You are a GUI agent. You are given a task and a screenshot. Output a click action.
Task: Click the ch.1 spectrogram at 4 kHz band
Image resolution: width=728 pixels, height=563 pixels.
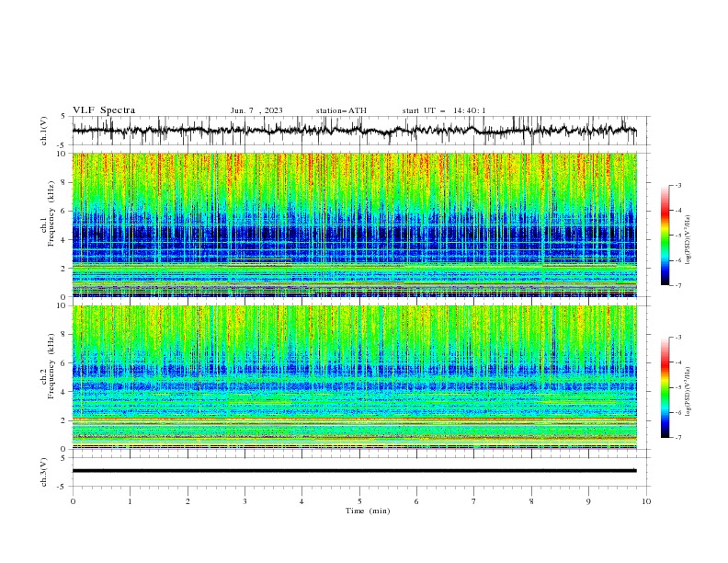point(354,239)
